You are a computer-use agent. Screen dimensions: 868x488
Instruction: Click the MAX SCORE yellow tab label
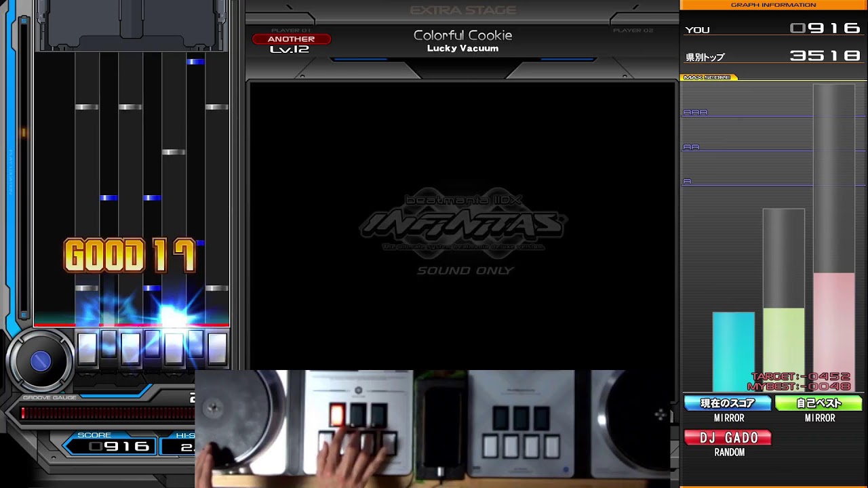[707, 77]
